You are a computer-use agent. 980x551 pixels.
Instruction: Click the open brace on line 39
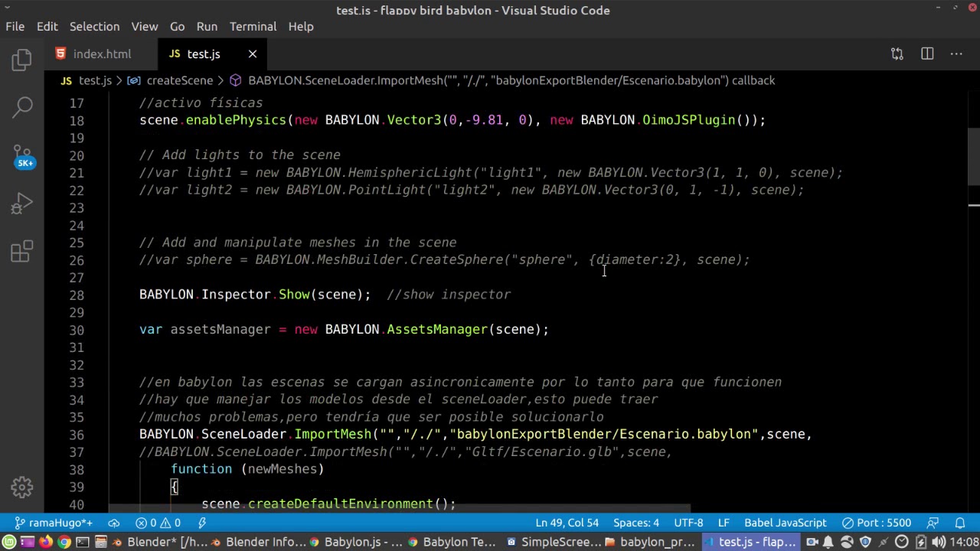click(175, 487)
